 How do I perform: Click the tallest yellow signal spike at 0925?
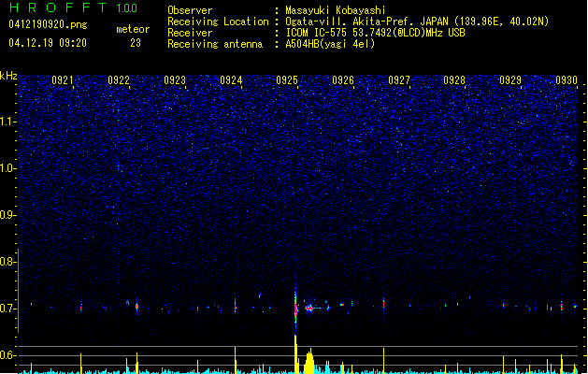(296, 354)
